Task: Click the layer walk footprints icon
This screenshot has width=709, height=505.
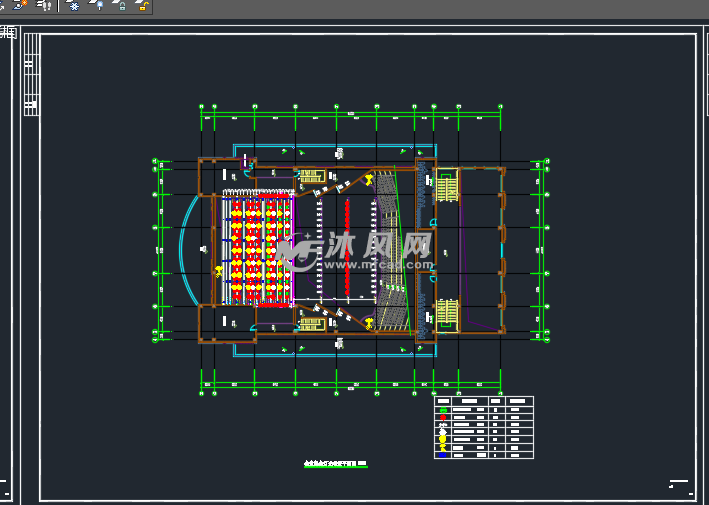Action: pyautogui.click(x=45, y=6)
